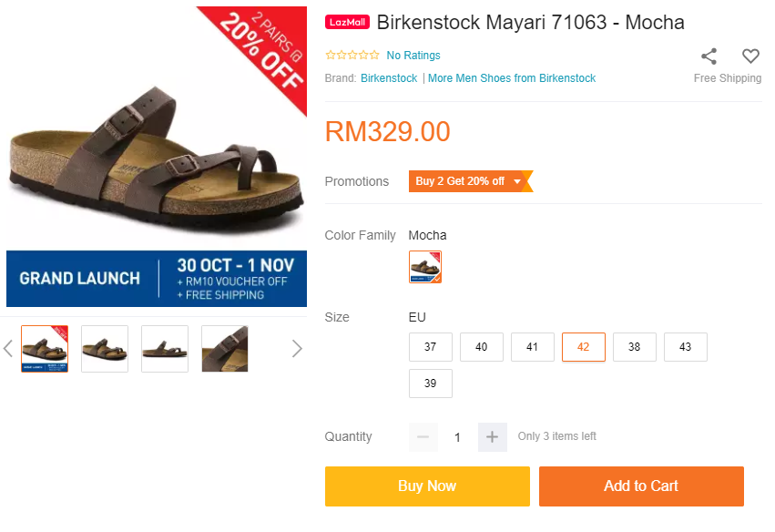
Task: Decrease quantity with minus button
Action: tap(423, 437)
